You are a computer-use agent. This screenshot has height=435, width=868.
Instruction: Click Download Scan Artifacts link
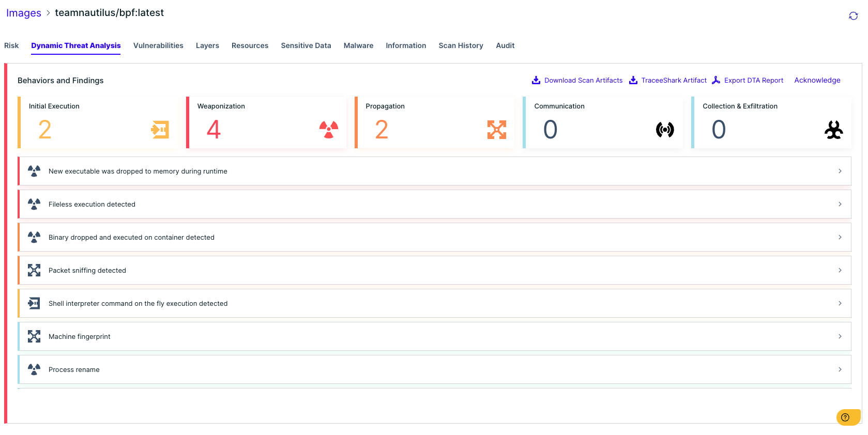point(584,80)
